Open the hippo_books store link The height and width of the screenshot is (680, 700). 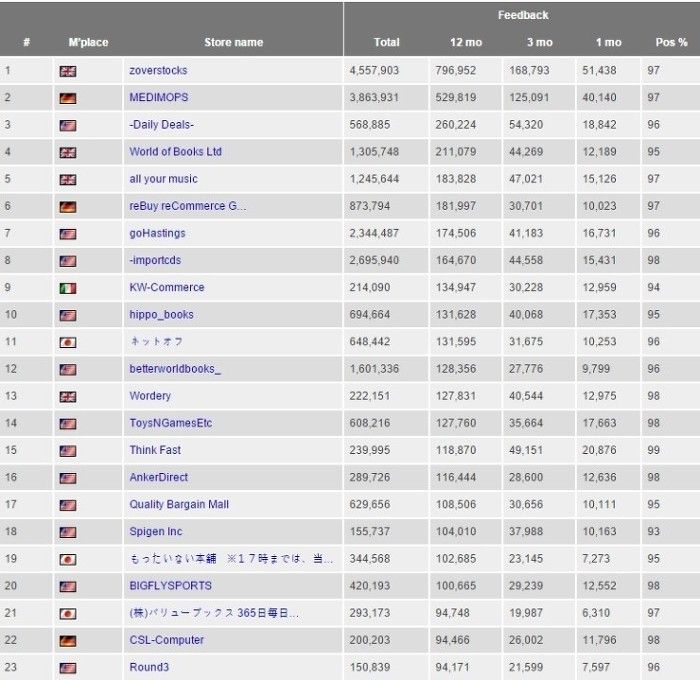pyautogui.click(x=162, y=314)
